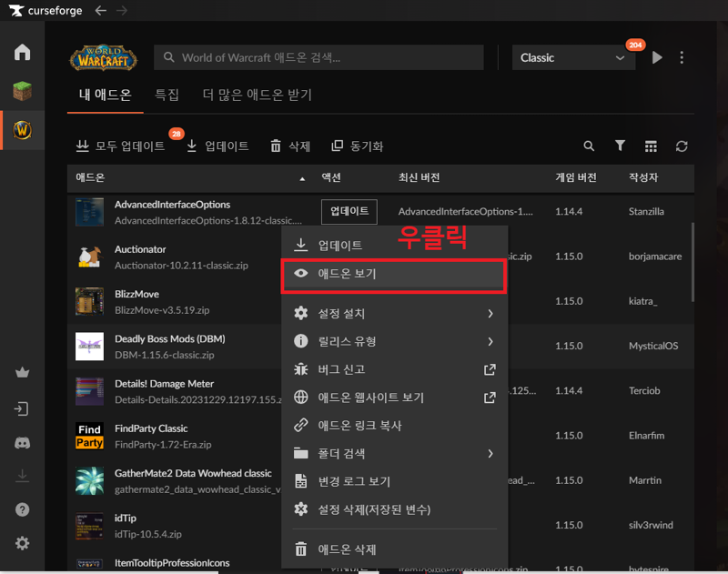Choose 애드온 링크 복사 menu item
This screenshot has width=728, height=574.
click(395, 425)
